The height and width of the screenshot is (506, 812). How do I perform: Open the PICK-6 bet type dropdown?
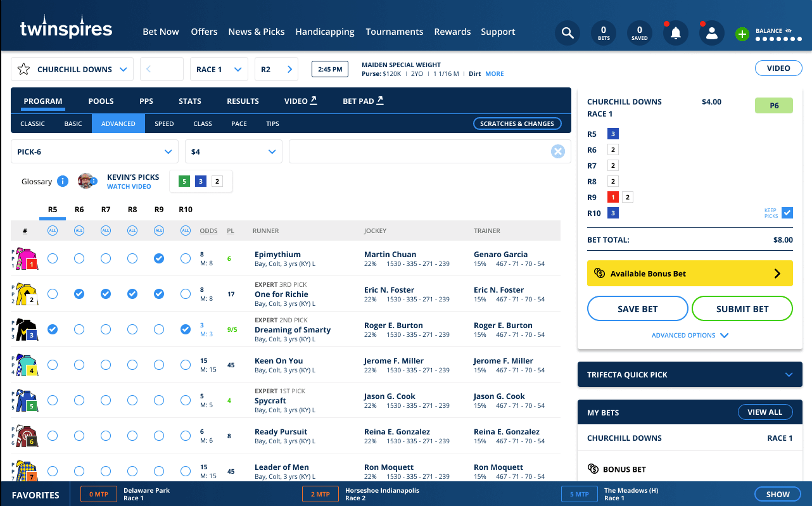pos(94,152)
